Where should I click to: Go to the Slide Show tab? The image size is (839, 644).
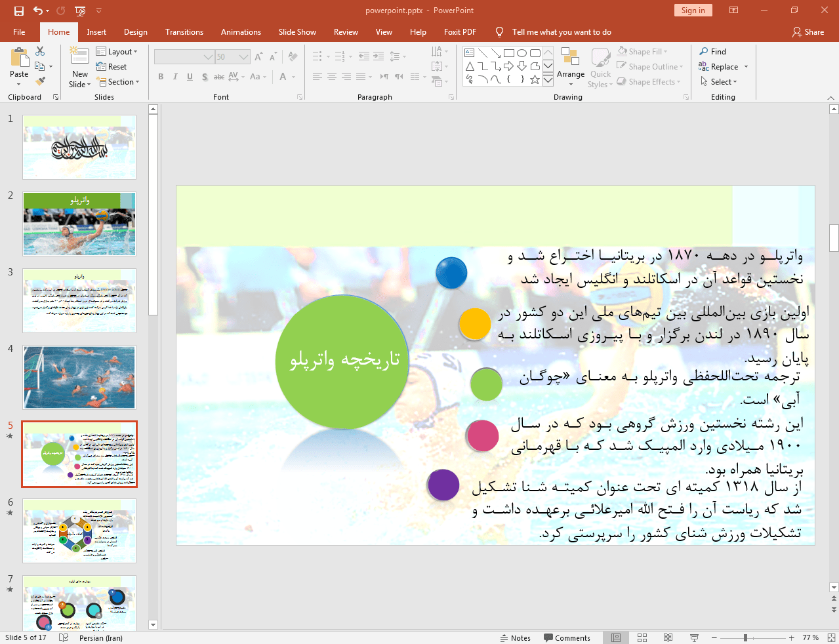(x=297, y=32)
